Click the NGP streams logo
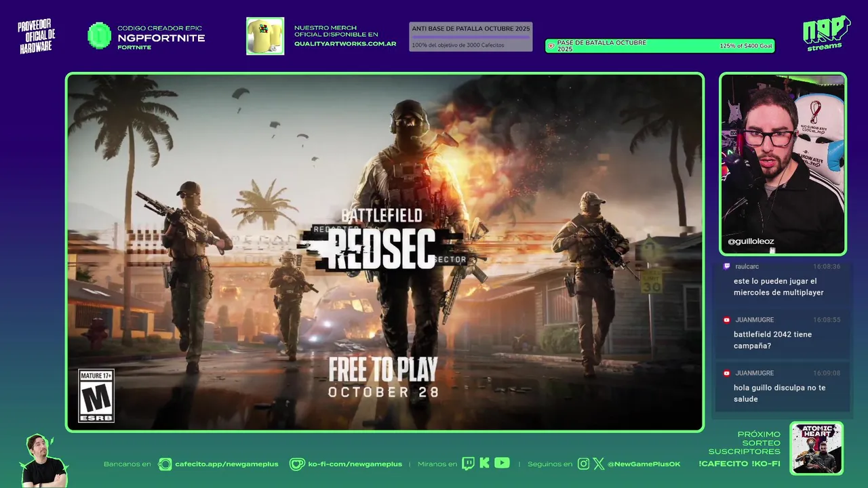 [x=826, y=33]
